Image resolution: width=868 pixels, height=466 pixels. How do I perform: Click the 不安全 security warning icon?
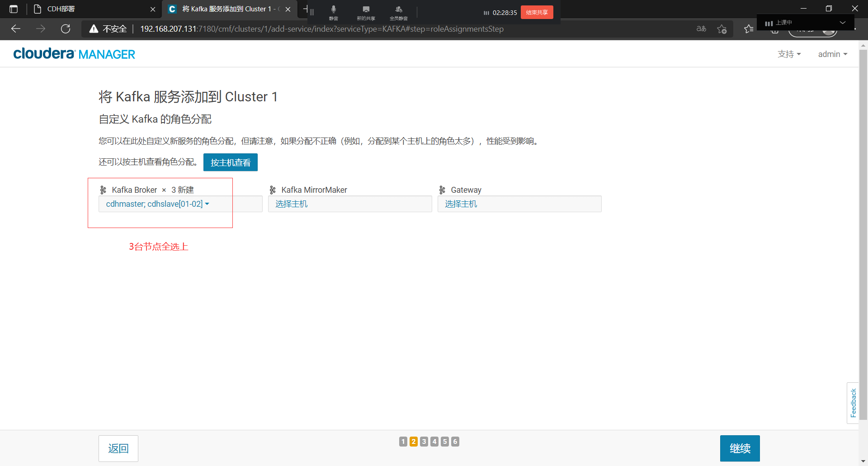tap(94, 29)
